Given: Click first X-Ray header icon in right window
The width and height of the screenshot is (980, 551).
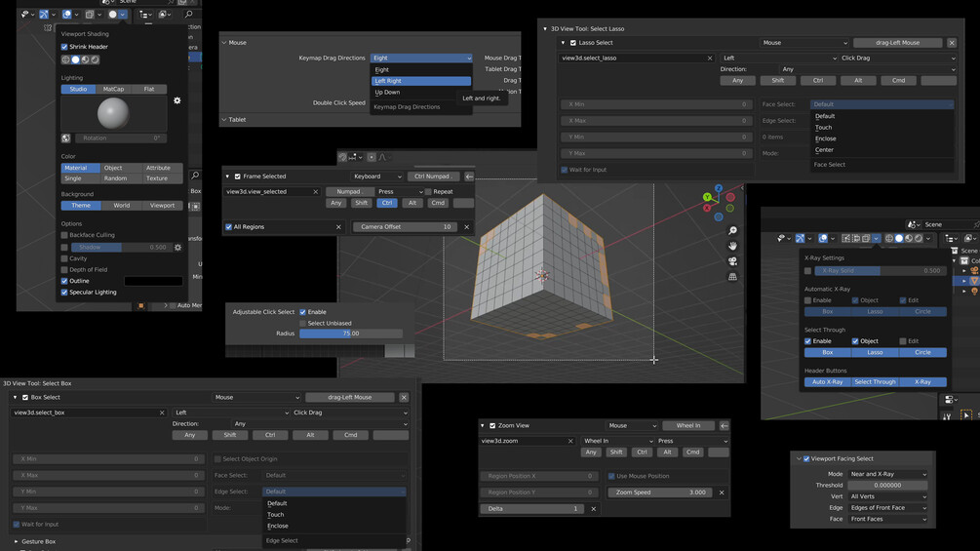Looking at the screenshot, I should pyautogui.click(x=846, y=239).
